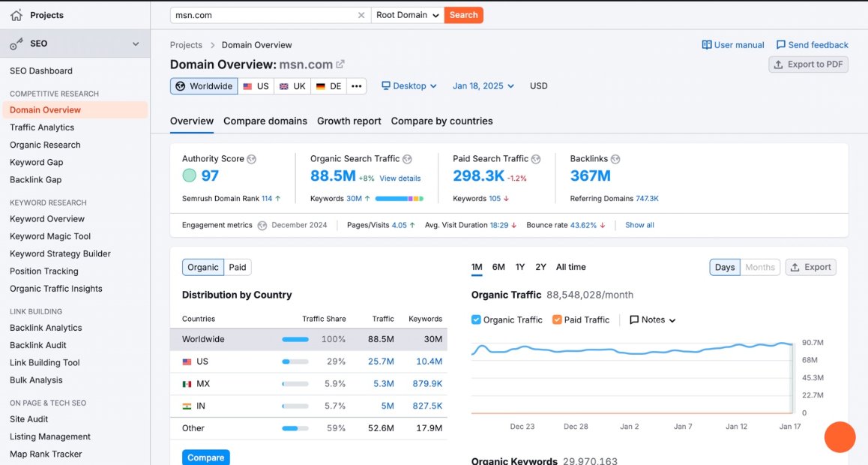
Task: Click the orange Search button
Action: pyautogui.click(x=463, y=15)
